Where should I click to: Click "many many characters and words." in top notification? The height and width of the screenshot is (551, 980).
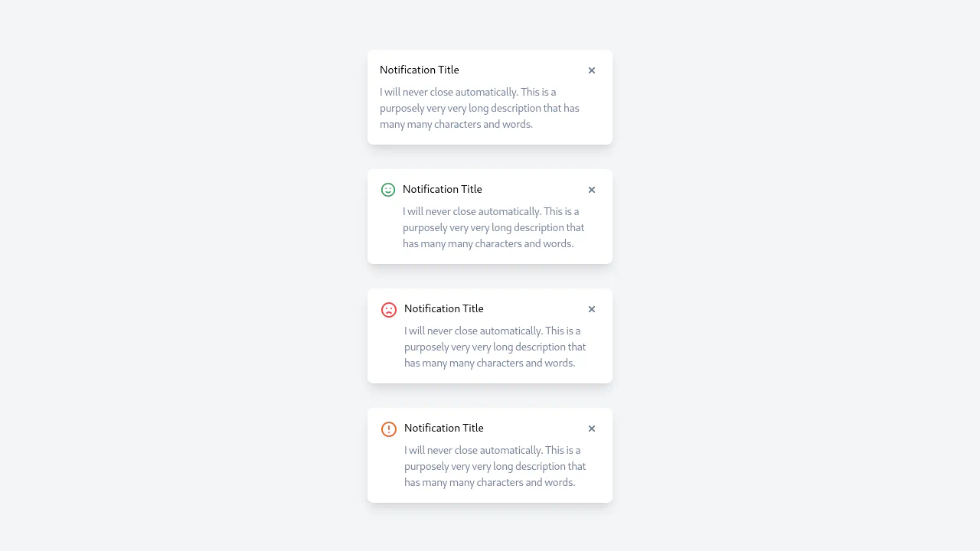point(456,124)
